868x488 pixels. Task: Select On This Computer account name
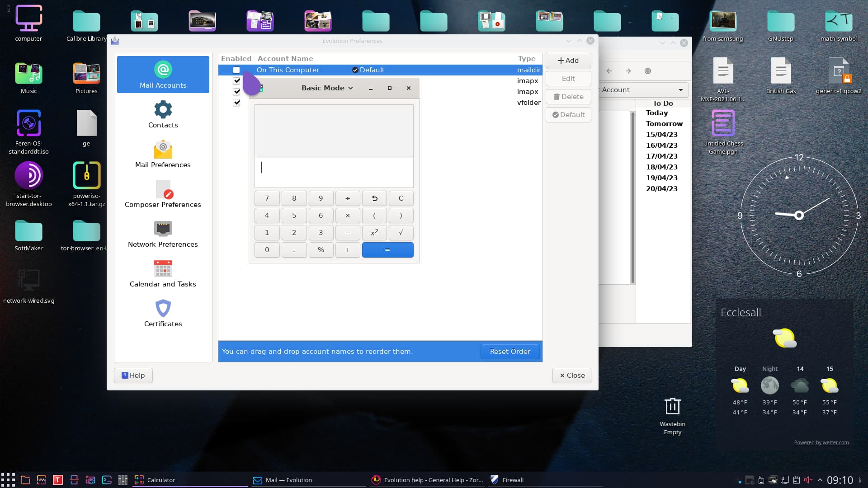coord(288,70)
